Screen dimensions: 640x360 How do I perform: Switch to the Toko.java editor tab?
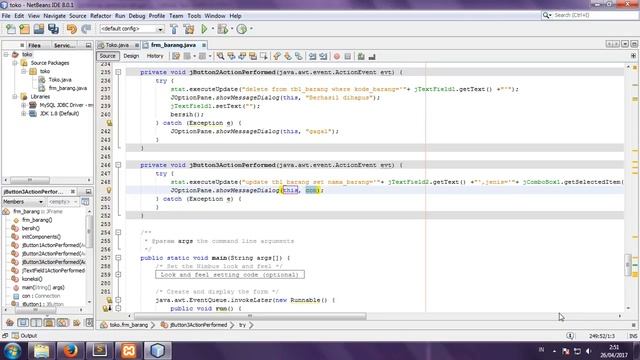coord(117,45)
